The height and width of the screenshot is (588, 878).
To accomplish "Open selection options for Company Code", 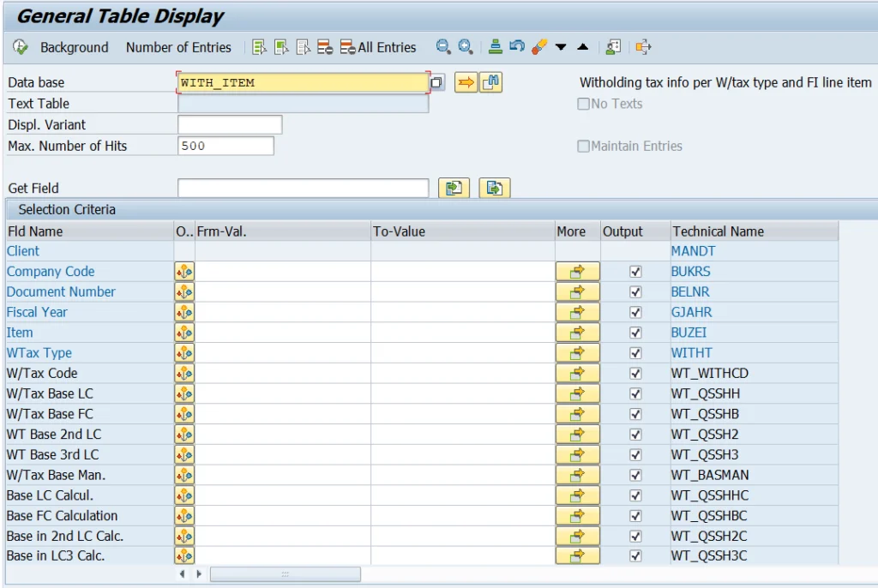I will click(184, 272).
